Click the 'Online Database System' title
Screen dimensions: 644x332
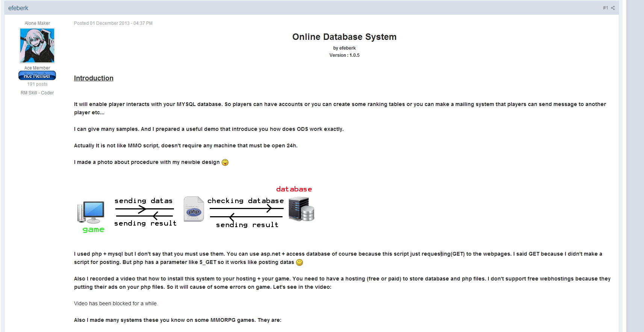pos(345,37)
